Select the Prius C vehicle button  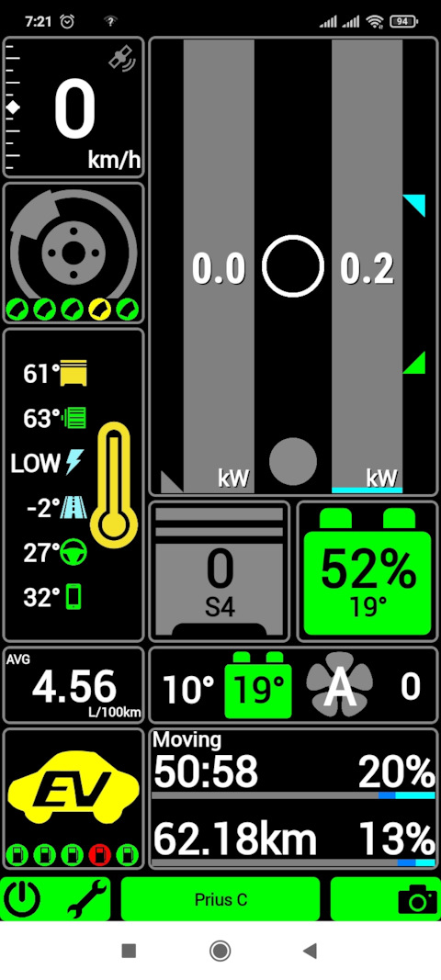click(220, 899)
